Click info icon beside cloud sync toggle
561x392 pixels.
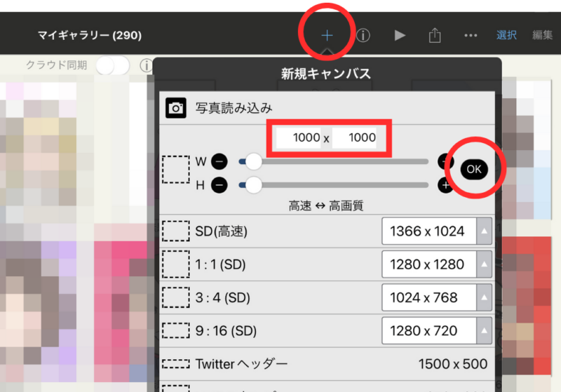coord(146,65)
